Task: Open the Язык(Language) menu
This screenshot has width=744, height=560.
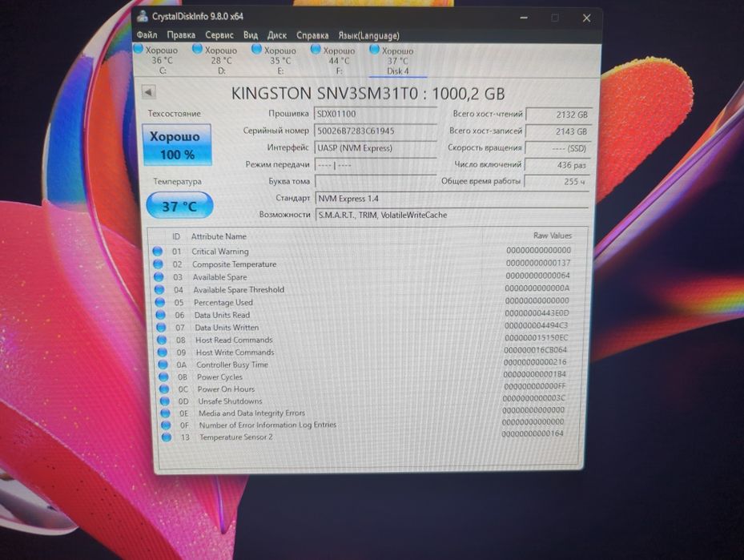Action: pos(368,35)
